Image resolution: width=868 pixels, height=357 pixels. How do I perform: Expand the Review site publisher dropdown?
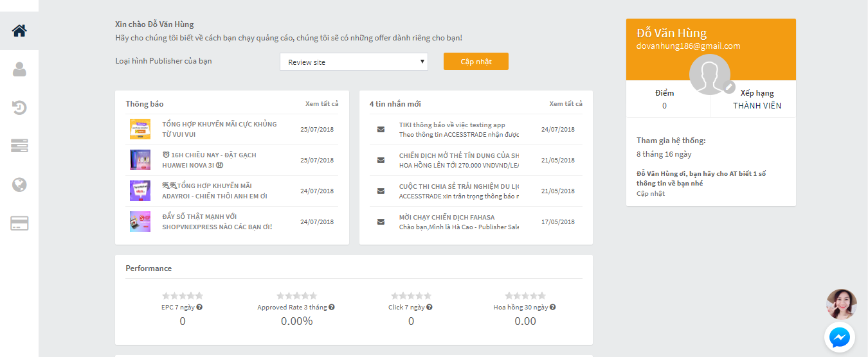[354, 62]
